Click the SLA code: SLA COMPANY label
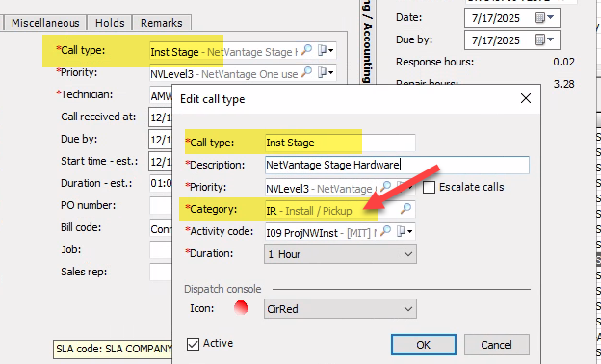This screenshot has width=601, height=364. 114,349
